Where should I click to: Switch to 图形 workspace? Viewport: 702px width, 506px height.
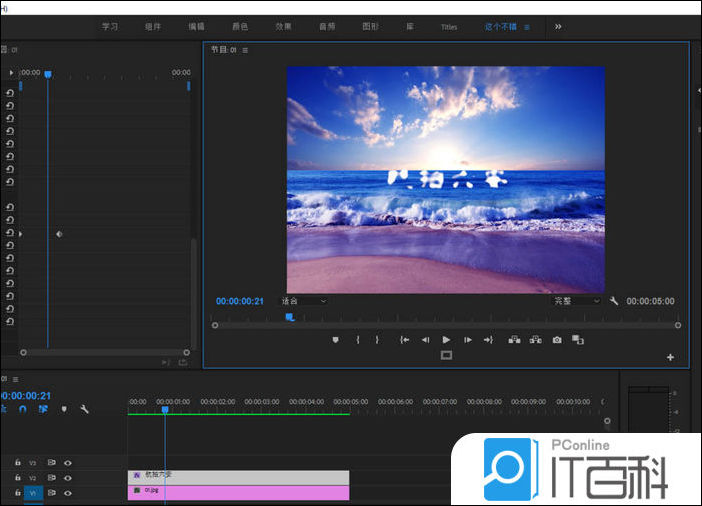(370, 27)
